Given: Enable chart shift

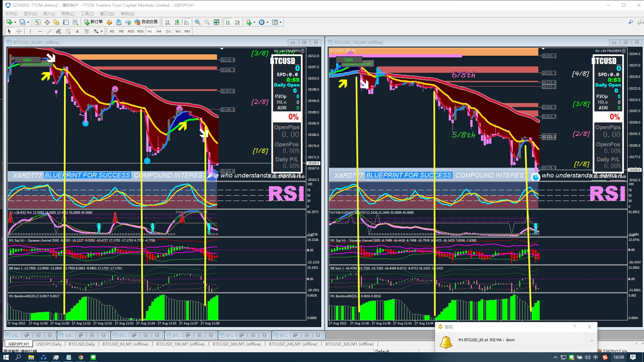Looking at the screenshot, I should pyautogui.click(x=238, y=22).
